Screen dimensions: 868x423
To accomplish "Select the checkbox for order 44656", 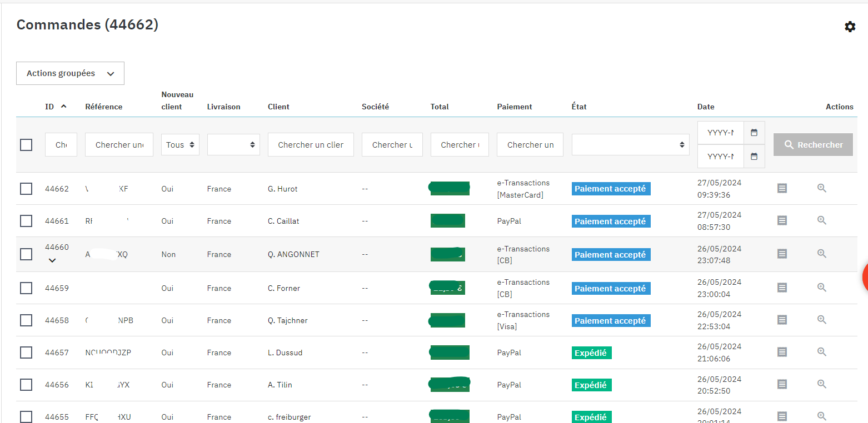I will [x=26, y=385].
